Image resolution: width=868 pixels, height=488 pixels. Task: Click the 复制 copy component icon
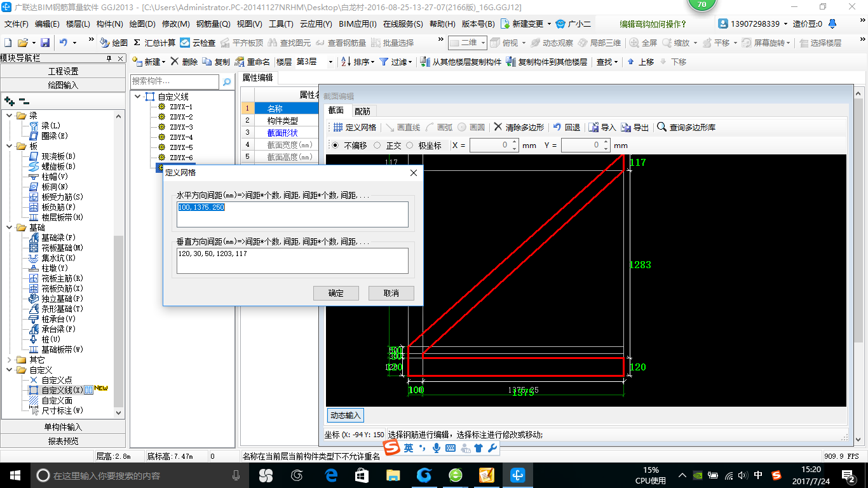[216, 62]
